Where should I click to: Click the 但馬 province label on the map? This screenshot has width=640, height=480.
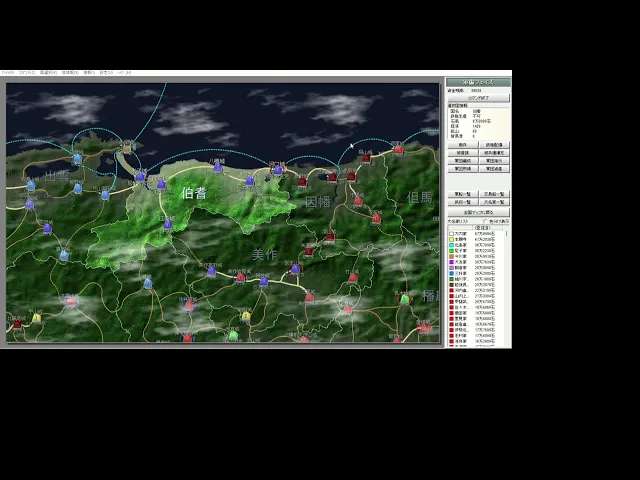tap(420, 198)
